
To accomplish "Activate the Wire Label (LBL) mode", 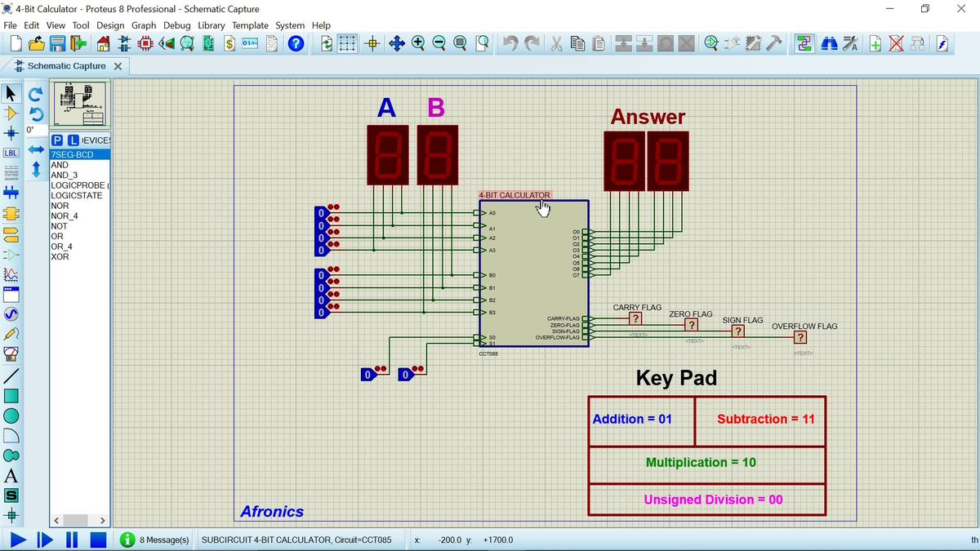I will [10, 153].
